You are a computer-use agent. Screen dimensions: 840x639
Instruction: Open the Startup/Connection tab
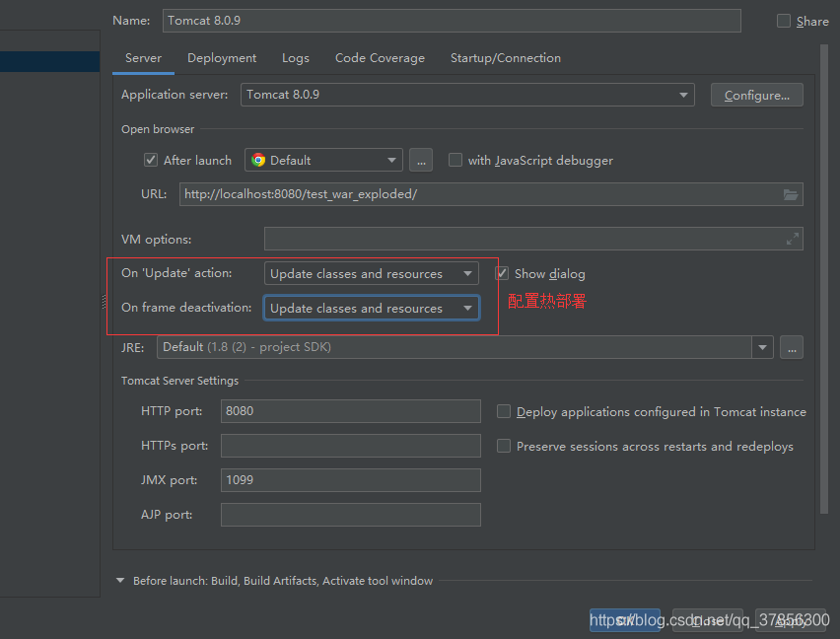pos(505,58)
